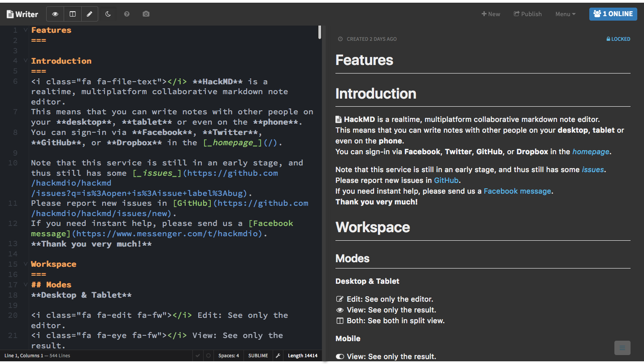This screenshot has height=364, width=644.
Task: Toggle spellcheck checkmark in status bar
Action: click(x=198, y=356)
